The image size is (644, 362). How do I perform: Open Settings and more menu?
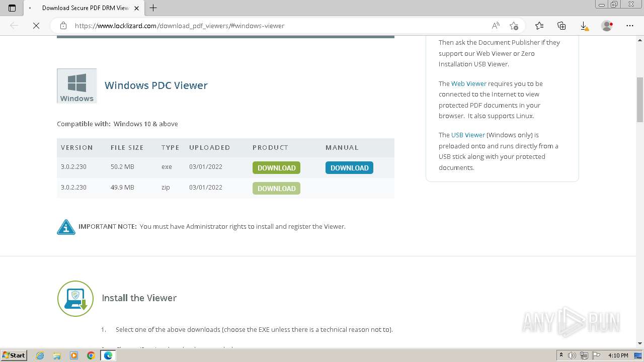pyautogui.click(x=630, y=26)
